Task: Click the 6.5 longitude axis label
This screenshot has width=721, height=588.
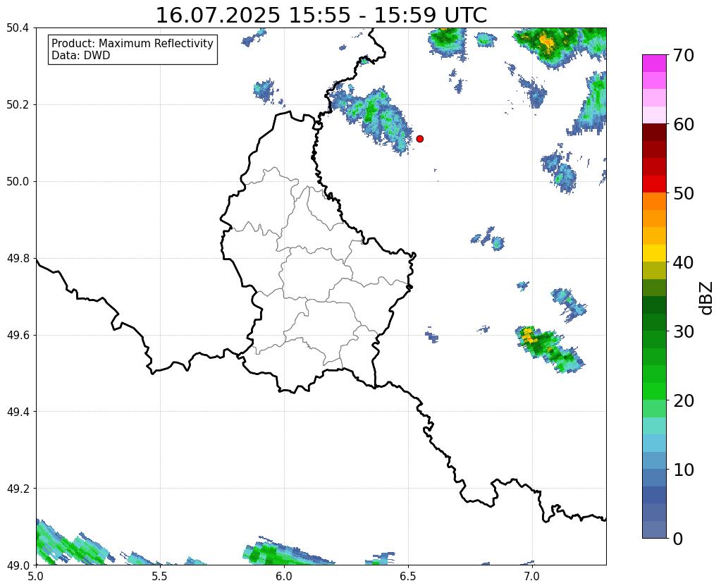Action: [x=408, y=577]
